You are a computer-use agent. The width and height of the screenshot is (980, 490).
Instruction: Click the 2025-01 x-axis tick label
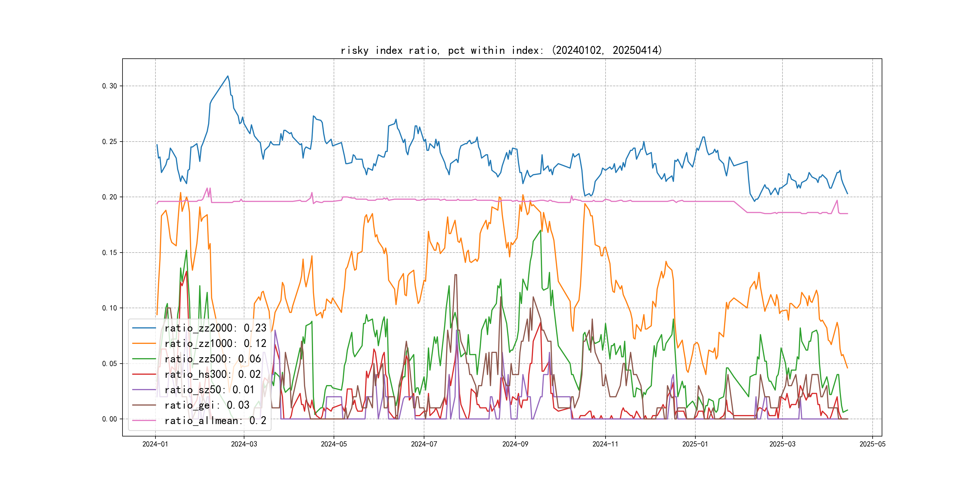(x=695, y=444)
